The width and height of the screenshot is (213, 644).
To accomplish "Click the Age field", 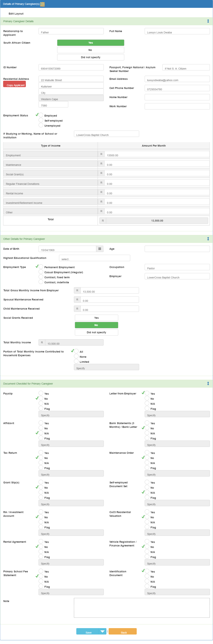I will pos(177,249).
